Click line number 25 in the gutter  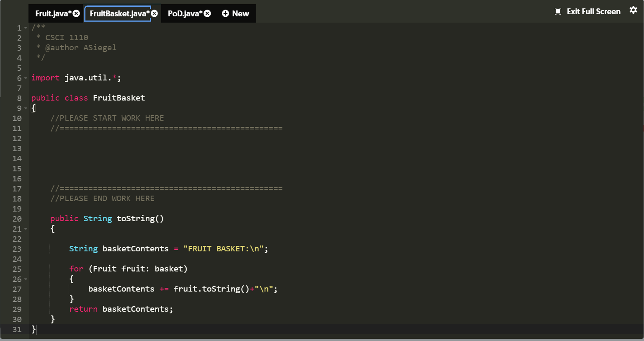pos(17,269)
